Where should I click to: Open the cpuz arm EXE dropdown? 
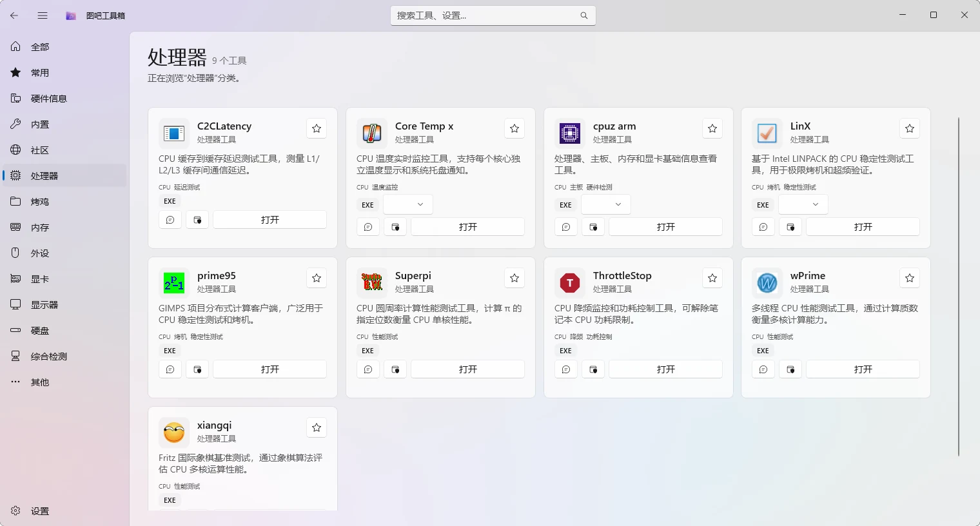(x=606, y=204)
